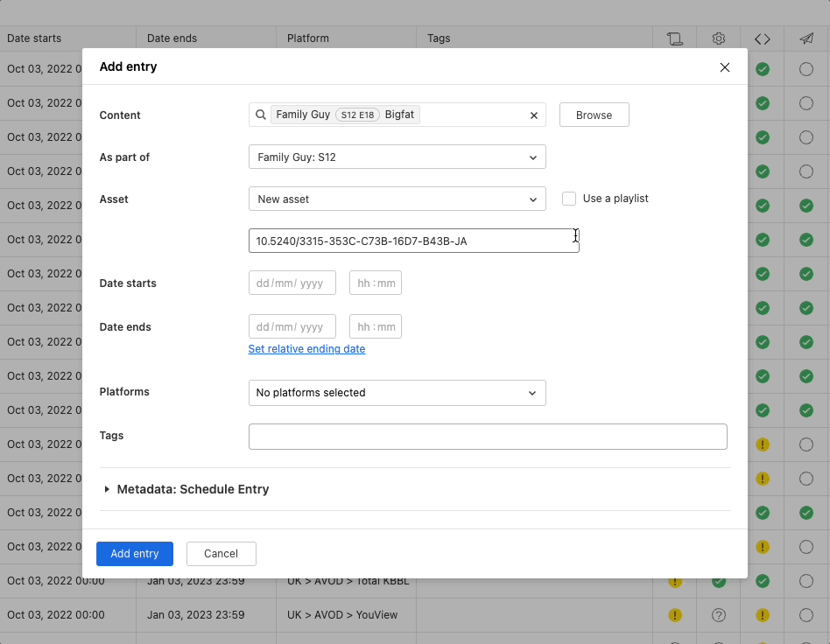The width and height of the screenshot is (830, 644).
Task: Expand Metadata: Schedule Entry section
Action: click(187, 489)
